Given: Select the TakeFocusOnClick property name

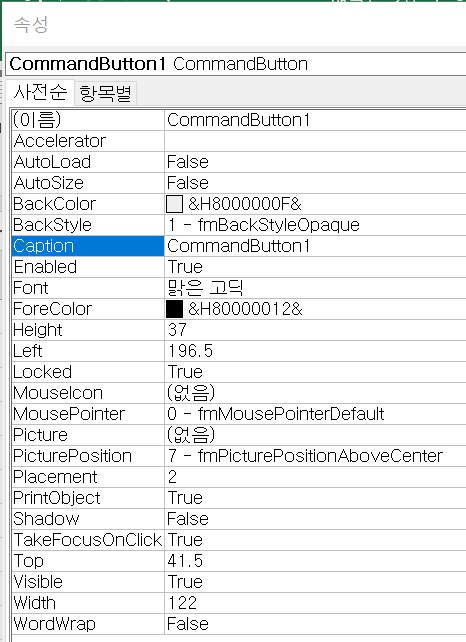Looking at the screenshot, I should coord(88,540).
